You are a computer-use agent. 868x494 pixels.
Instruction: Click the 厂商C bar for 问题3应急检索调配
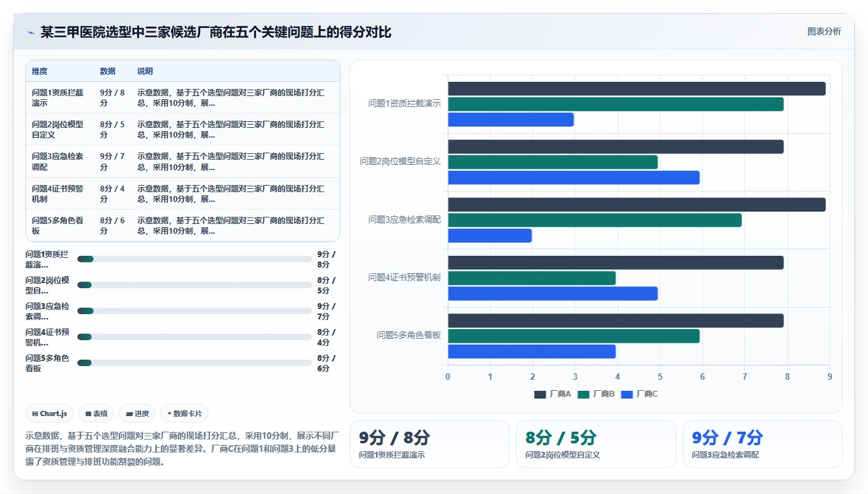[490, 236]
